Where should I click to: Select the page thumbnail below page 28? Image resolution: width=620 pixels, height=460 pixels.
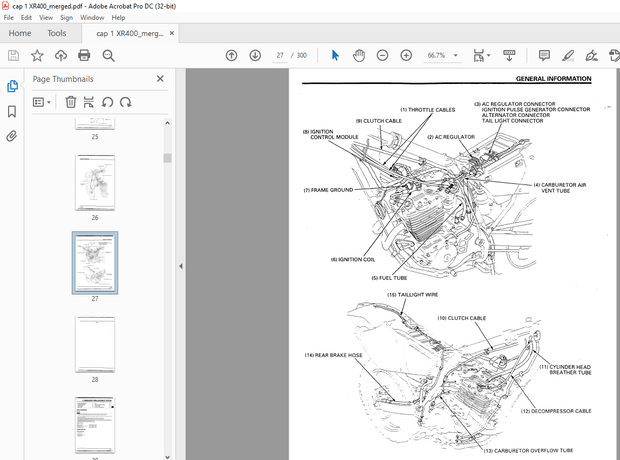coord(95,425)
